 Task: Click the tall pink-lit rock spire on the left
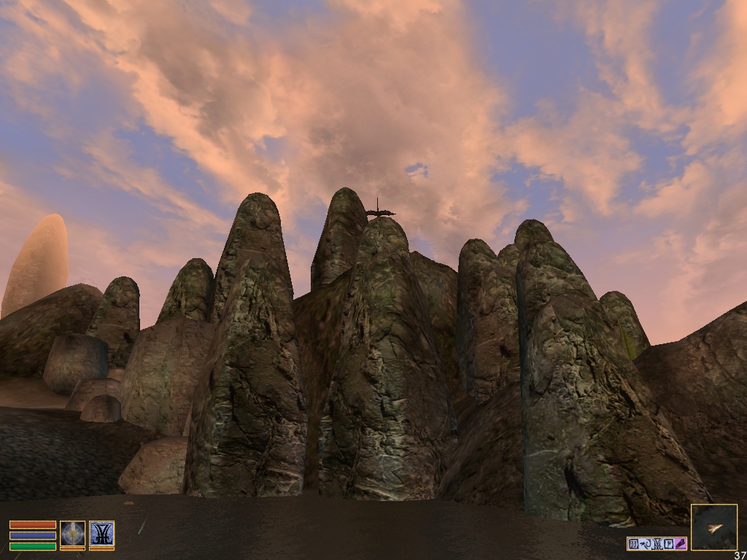click(38, 259)
